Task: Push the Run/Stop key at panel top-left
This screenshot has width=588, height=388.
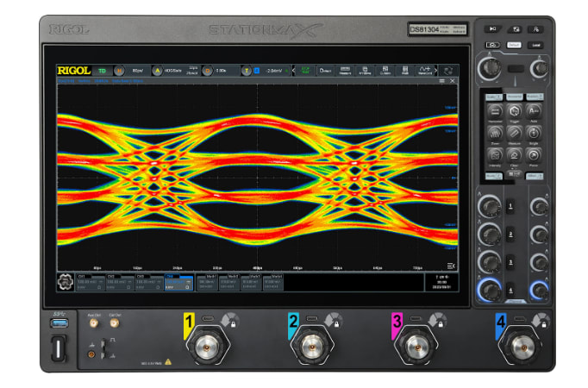Action: 493,28
